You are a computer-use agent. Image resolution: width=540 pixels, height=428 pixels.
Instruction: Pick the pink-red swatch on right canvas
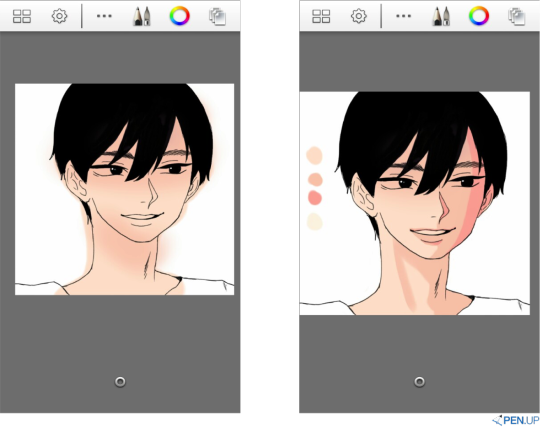point(314,198)
